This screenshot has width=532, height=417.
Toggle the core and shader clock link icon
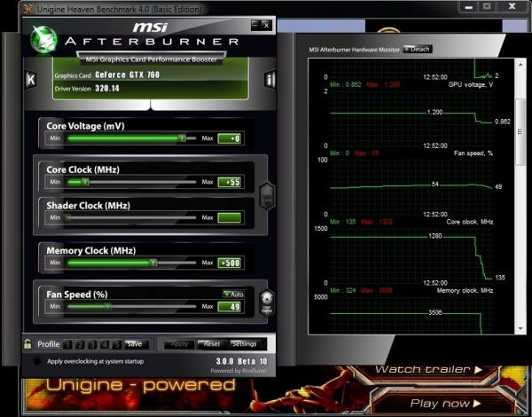(x=267, y=196)
